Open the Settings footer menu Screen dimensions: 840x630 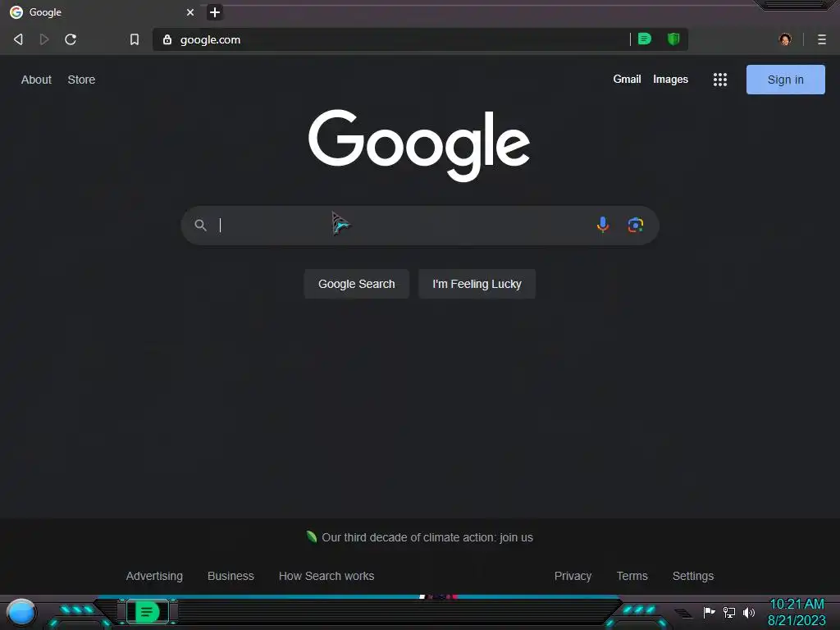(x=692, y=576)
